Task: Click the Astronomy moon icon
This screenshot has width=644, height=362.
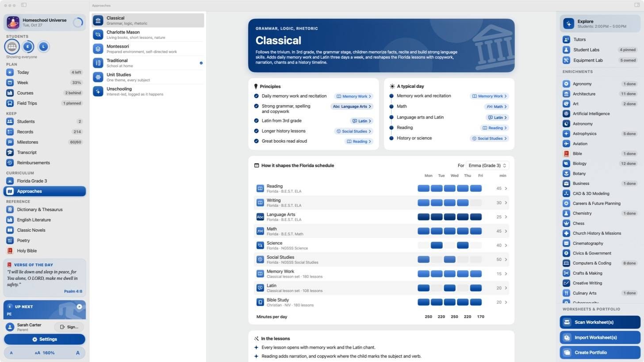Action: point(566,124)
